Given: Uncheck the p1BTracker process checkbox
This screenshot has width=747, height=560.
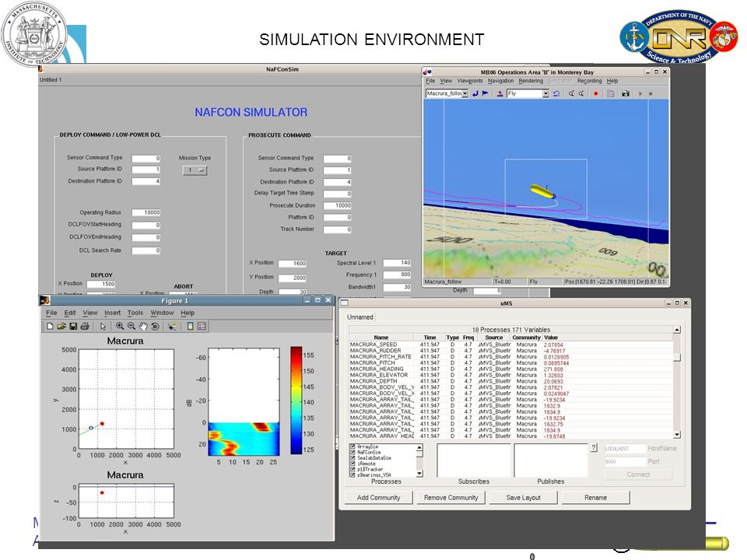Looking at the screenshot, I should [352, 469].
